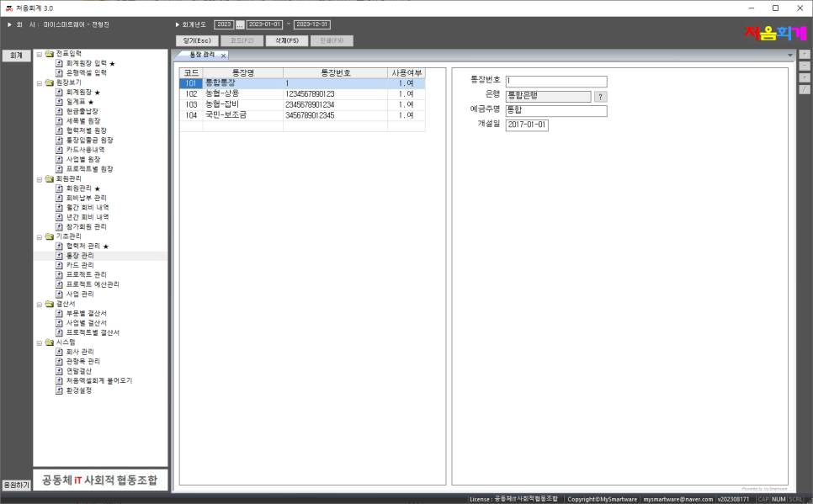Screen dimensions: 813x504
Task: Collapse the 시스템 folder
Action: pos(40,342)
